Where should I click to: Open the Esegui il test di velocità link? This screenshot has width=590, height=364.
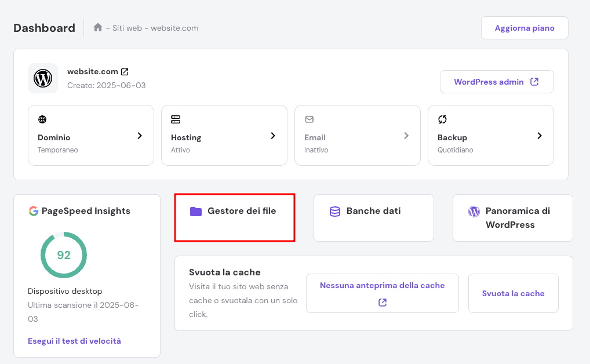click(x=74, y=341)
